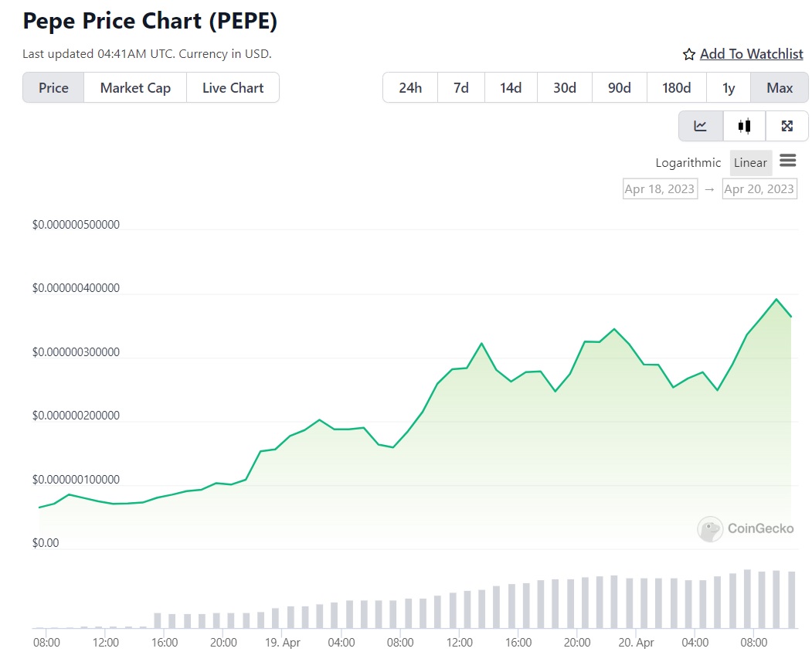Image resolution: width=812 pixels, height=662 pixels.
Task: Open the Apr 20, 2023 end date picker
Action: (x=759, y=188)
